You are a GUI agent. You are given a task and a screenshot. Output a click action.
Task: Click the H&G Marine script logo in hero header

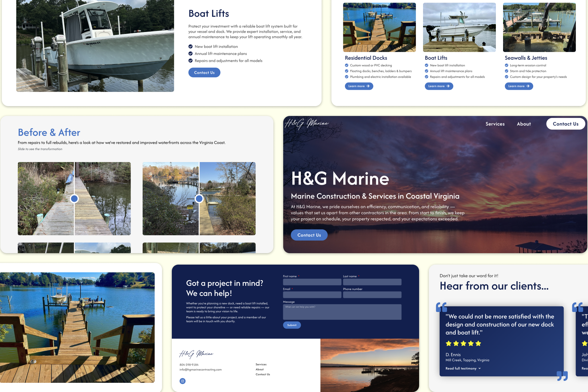(307, 124)
